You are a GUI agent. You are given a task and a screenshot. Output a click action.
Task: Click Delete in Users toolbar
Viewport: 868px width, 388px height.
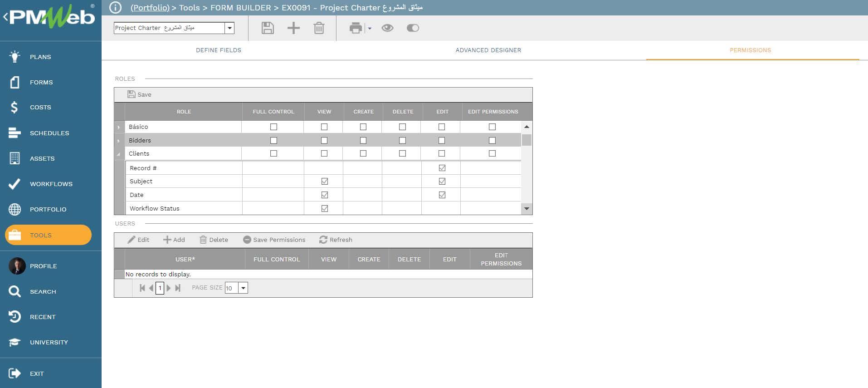214,240
